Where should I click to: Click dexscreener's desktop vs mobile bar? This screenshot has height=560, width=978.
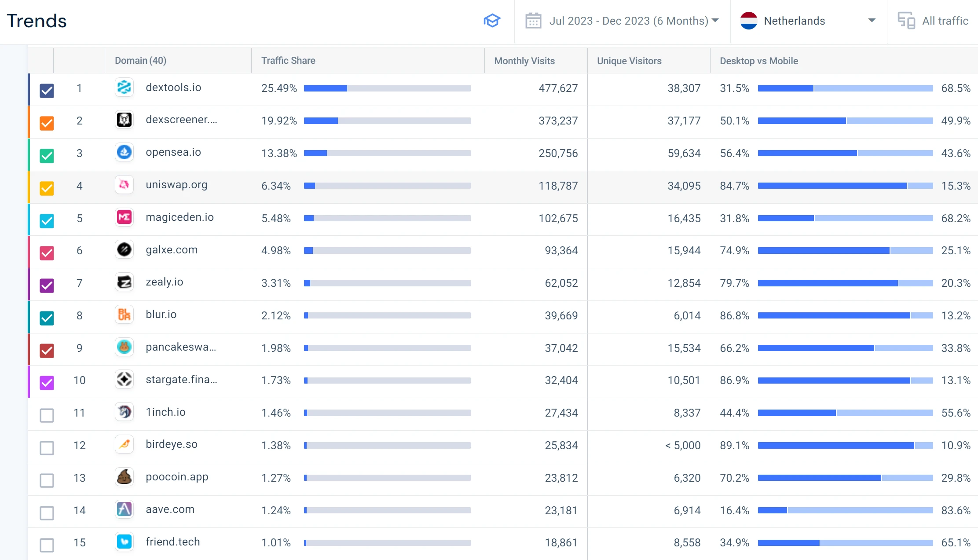845,121
